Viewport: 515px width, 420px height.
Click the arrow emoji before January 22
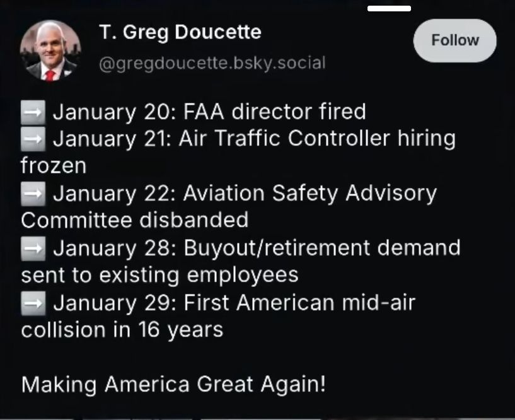(x=33, y=194)
